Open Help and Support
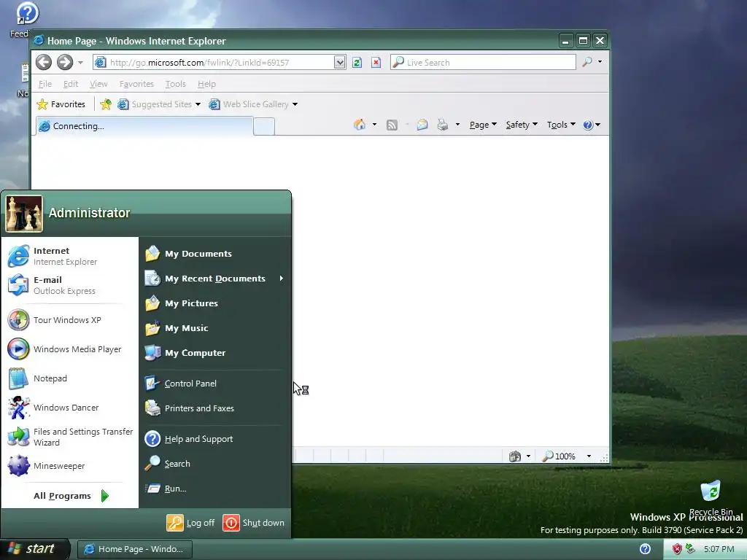Viewport: 747px width, 560px height. 215,439
